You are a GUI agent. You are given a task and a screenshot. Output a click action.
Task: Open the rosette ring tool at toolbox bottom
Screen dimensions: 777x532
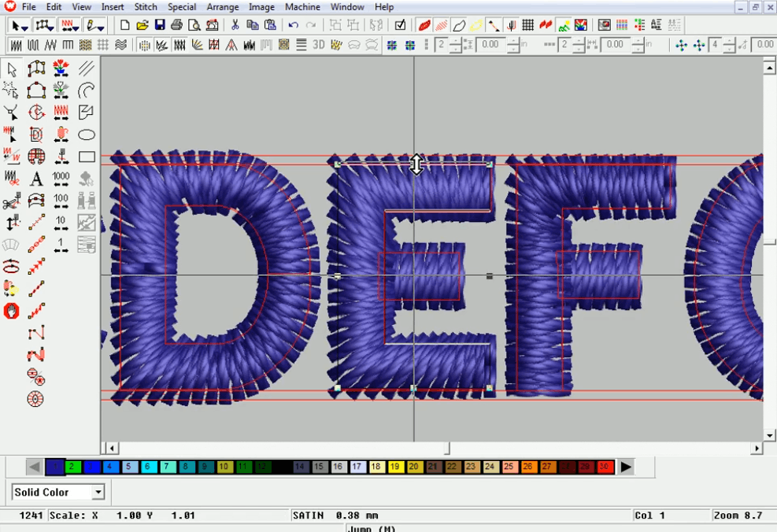(35, 399)
